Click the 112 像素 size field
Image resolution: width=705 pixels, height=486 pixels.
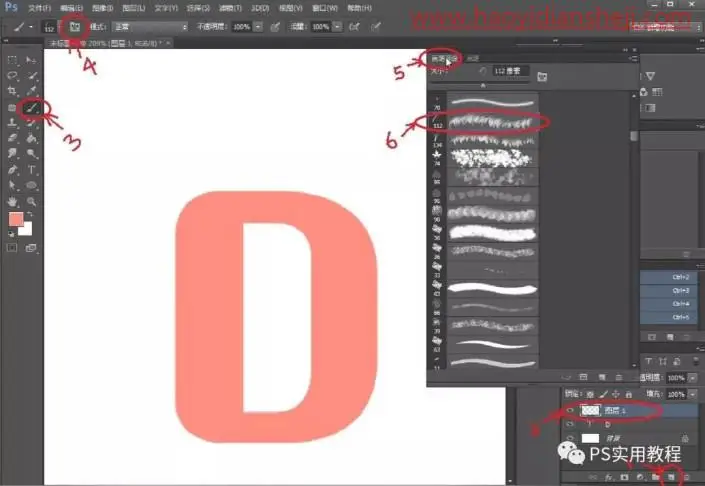point(510,71)
